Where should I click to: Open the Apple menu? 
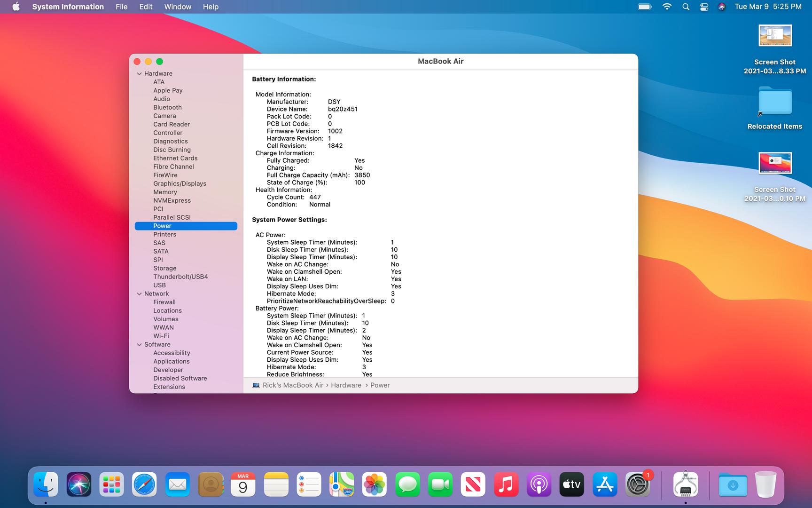16,7
